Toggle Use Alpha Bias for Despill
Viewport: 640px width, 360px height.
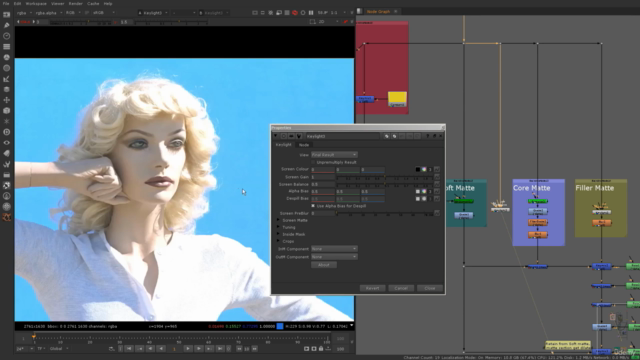(x=313, y=206)
